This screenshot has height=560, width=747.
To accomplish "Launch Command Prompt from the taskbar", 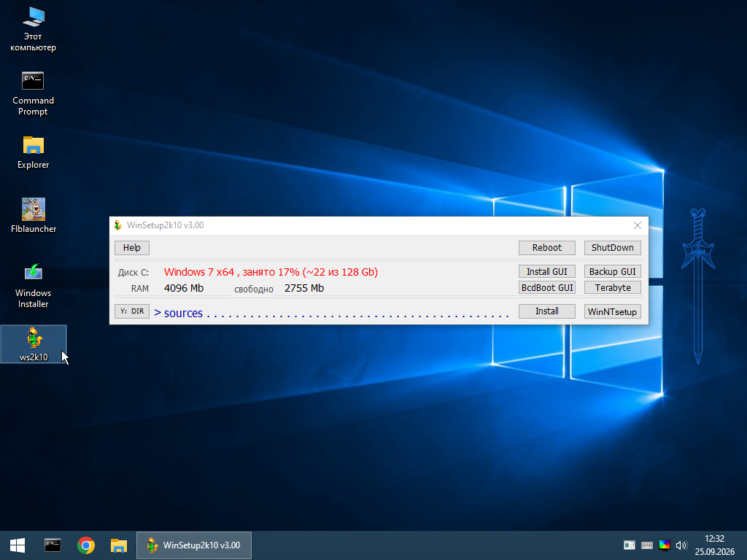I will click(53, 545).
